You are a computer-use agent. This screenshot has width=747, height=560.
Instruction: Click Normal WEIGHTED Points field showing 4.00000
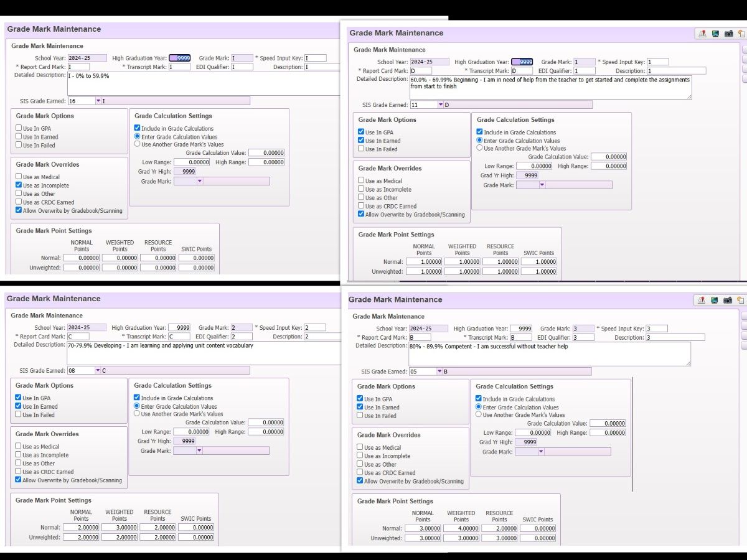(461, 529)
